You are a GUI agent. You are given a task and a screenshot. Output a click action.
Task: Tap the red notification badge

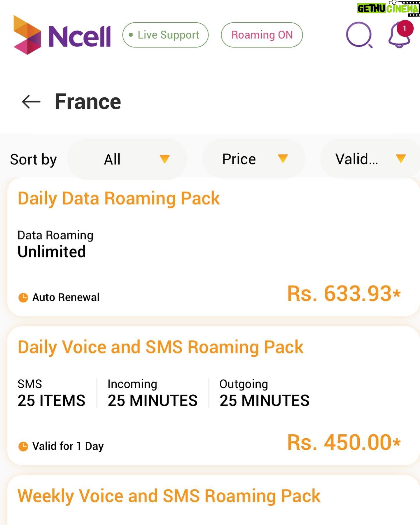point(405,28)
